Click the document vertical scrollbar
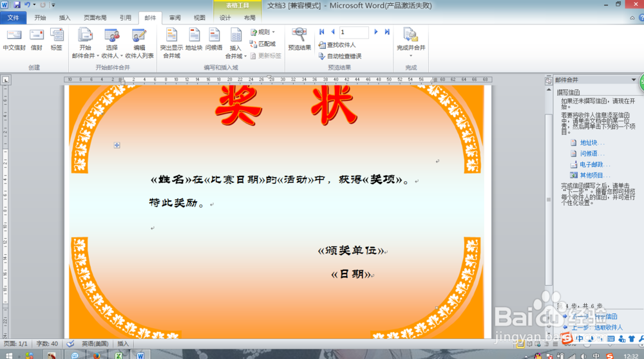Screen dimensions: 644x359 pos(548,199)
